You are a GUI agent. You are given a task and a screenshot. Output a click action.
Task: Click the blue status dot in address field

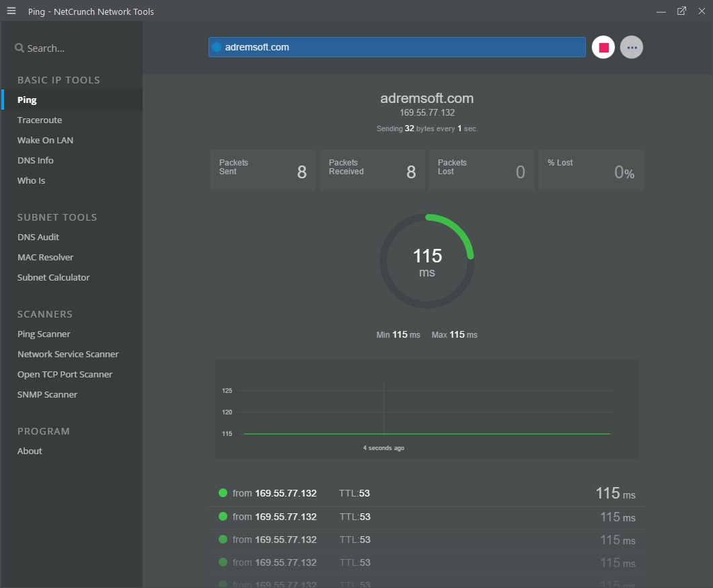[x=217, y=47]
